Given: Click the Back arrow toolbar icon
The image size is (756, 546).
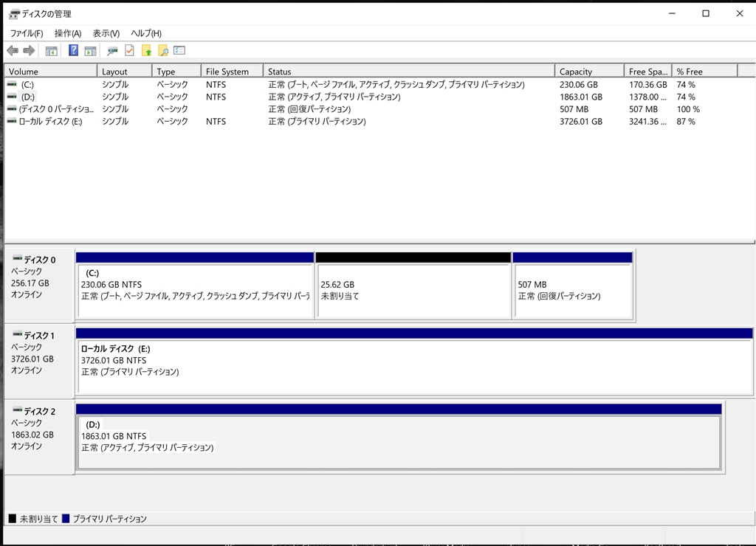Looking at the screenshot, I should [12, 51].
